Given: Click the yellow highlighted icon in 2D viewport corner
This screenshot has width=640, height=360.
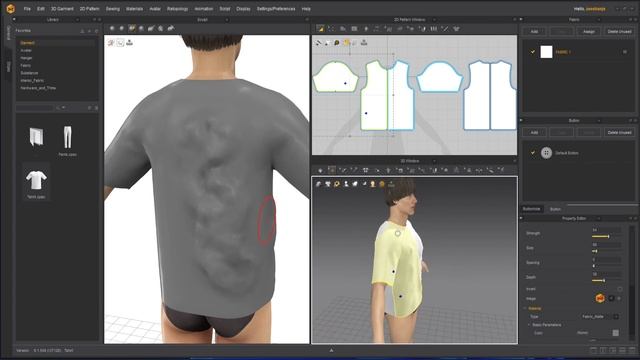Looking at the screenshot, I should point(346,42).
